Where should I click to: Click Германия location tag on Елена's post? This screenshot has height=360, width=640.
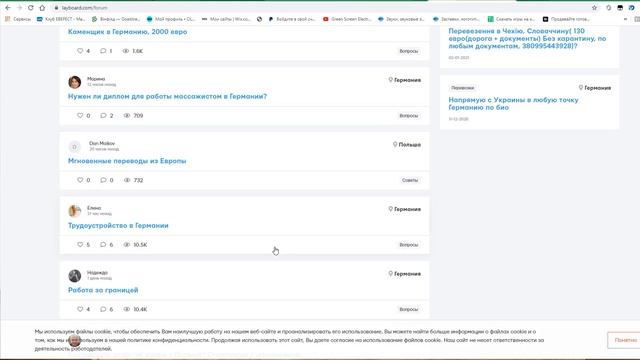click(404, 209)
